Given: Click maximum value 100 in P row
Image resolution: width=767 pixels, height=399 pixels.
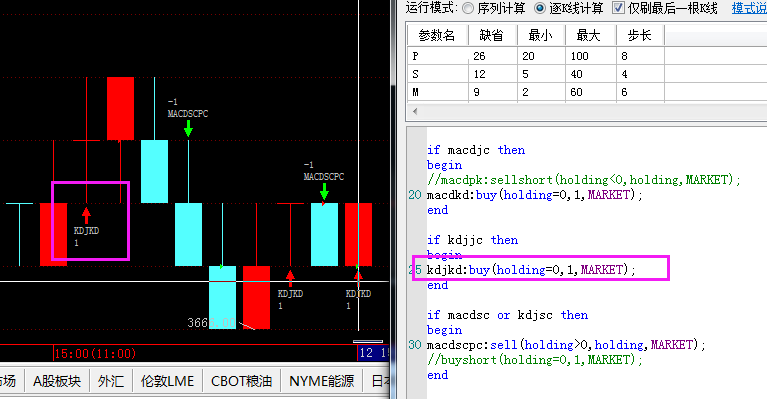Looking at the screenshot, I should (x=580, y=56).
